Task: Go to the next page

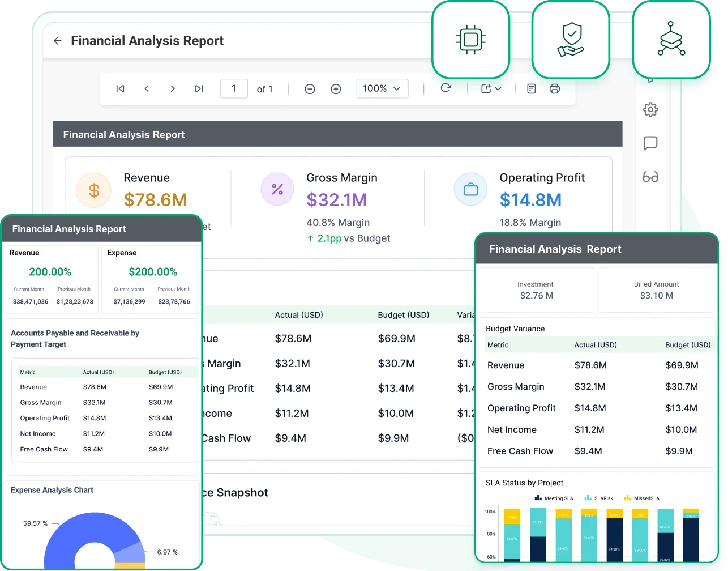Action: pos(173,88)
